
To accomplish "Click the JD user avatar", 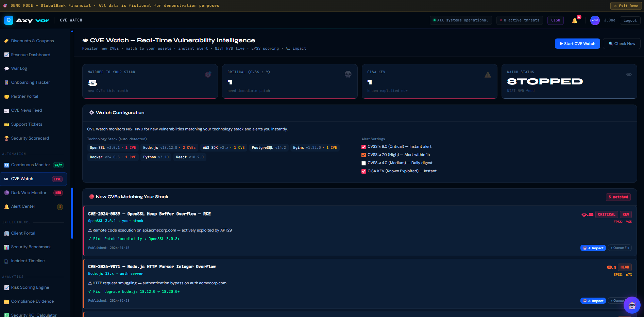I will point(595,20).
